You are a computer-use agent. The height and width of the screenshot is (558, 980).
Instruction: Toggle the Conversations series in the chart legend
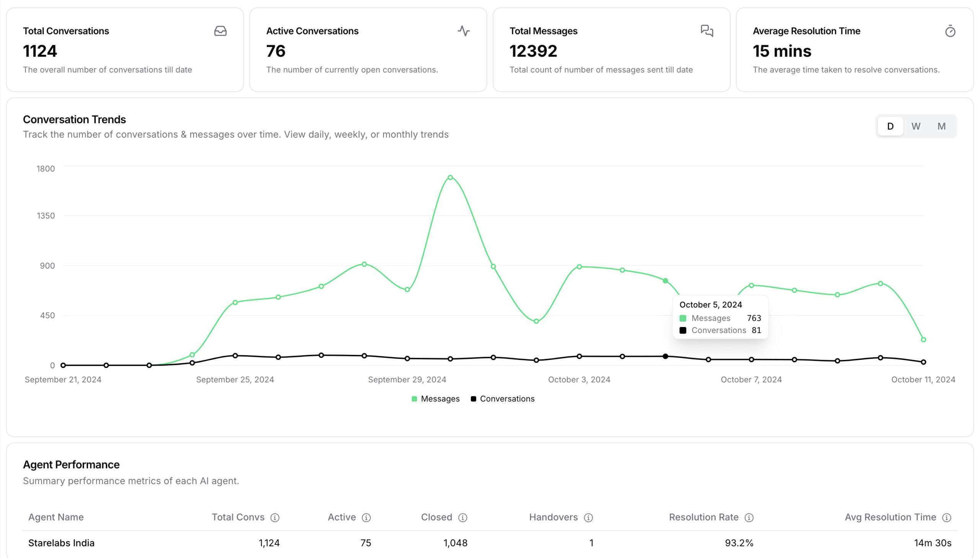coord(503,399)
